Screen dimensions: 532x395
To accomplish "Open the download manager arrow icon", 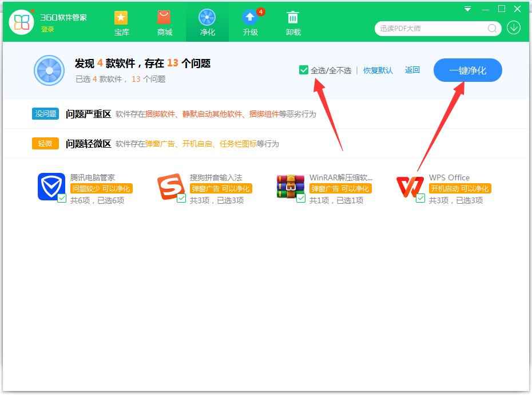I will pos(514,27).
